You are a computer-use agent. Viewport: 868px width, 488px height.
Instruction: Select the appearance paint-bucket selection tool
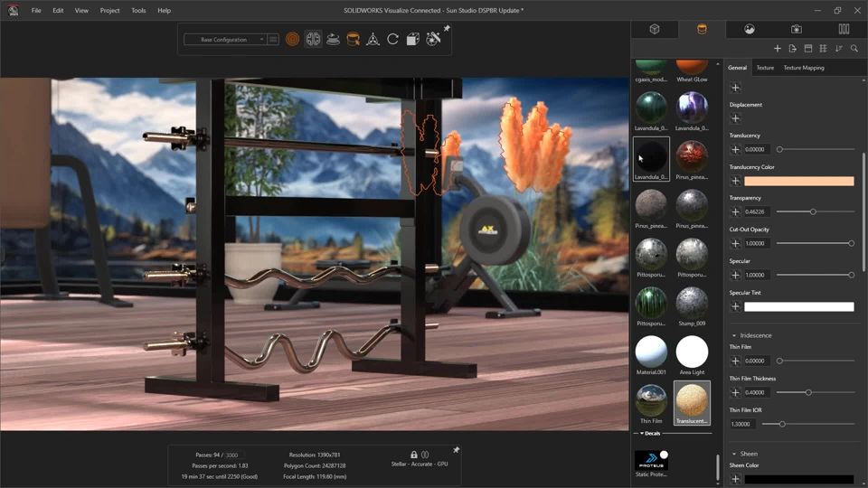[353, 39]
